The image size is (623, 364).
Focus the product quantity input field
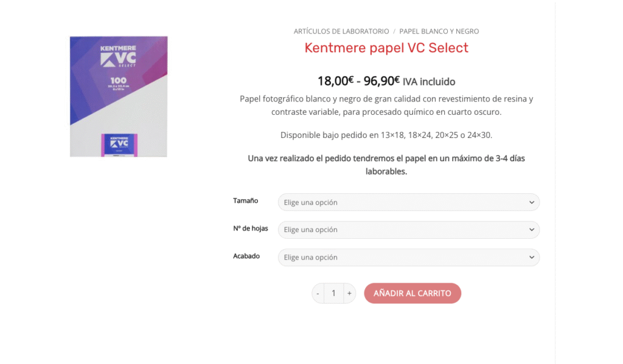coord(333,294)
